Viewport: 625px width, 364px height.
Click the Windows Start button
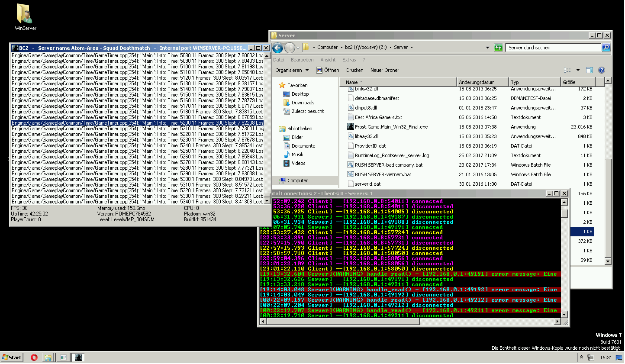pyautogui.click(x=12, y=358)
